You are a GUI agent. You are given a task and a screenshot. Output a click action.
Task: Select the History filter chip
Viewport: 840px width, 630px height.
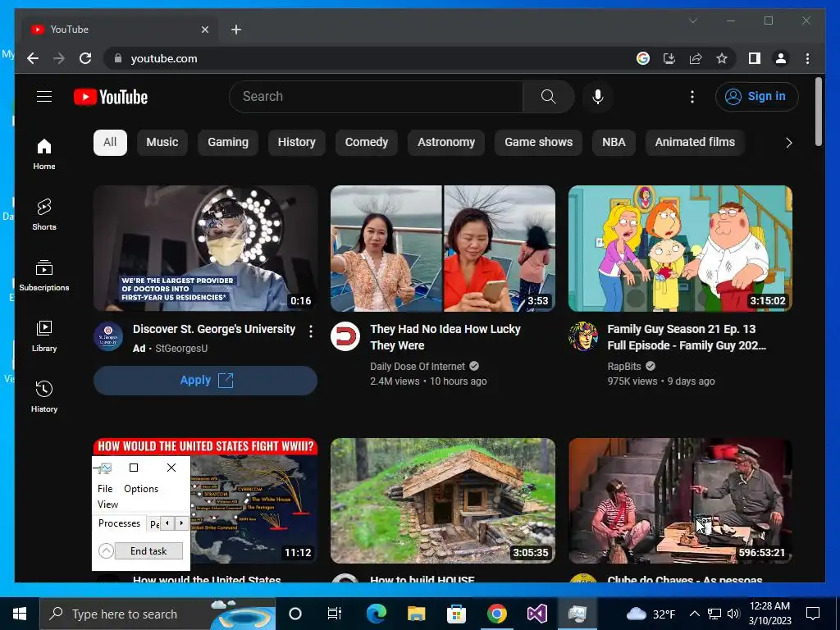pos(296,143)
